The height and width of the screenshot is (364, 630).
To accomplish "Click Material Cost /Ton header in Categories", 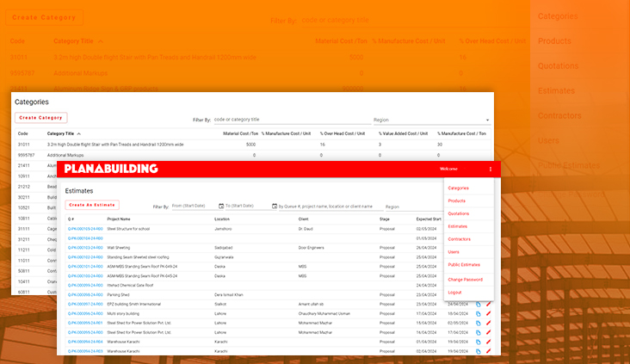I will [x=240, y=133].
